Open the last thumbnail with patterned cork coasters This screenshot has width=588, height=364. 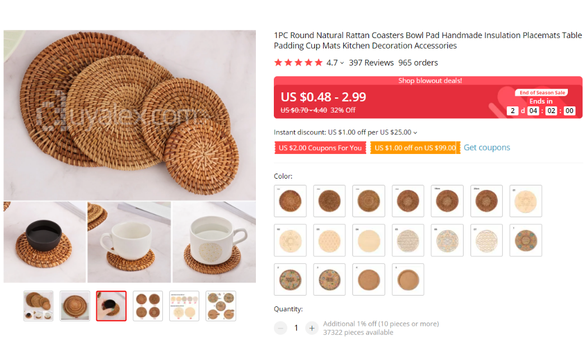tap(221, 306)
